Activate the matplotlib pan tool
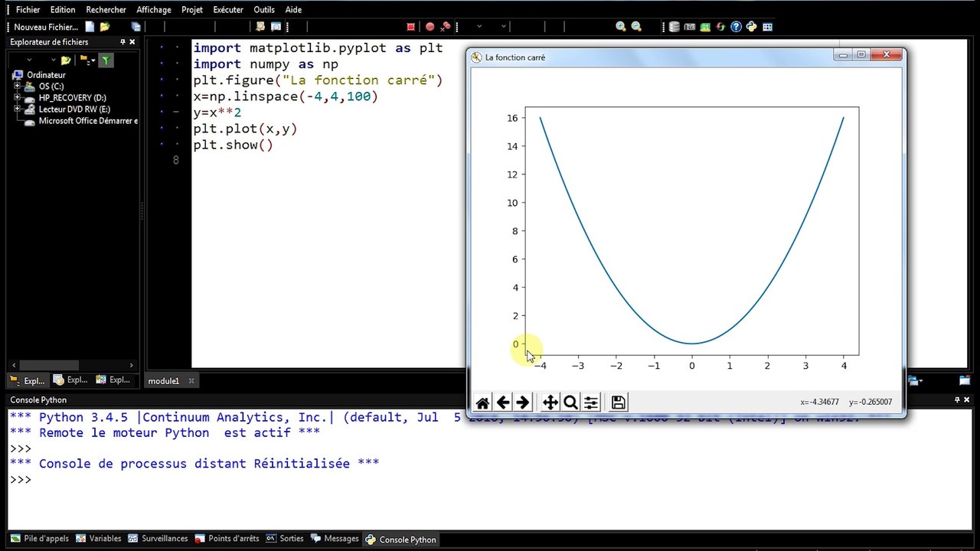Screen dimensions: 980x551 pyautogui.click(x=550, y=403)
